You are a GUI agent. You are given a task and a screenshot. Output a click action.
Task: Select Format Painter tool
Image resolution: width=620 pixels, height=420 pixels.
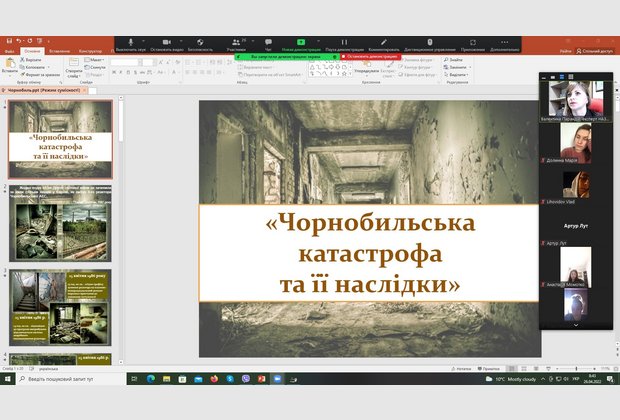(40, 74)
